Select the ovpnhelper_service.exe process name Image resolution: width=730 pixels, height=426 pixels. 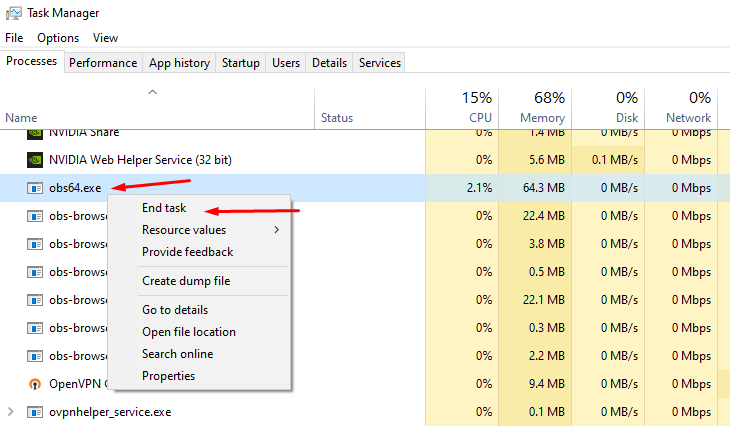pyautogui.click(x=110, y=412)
